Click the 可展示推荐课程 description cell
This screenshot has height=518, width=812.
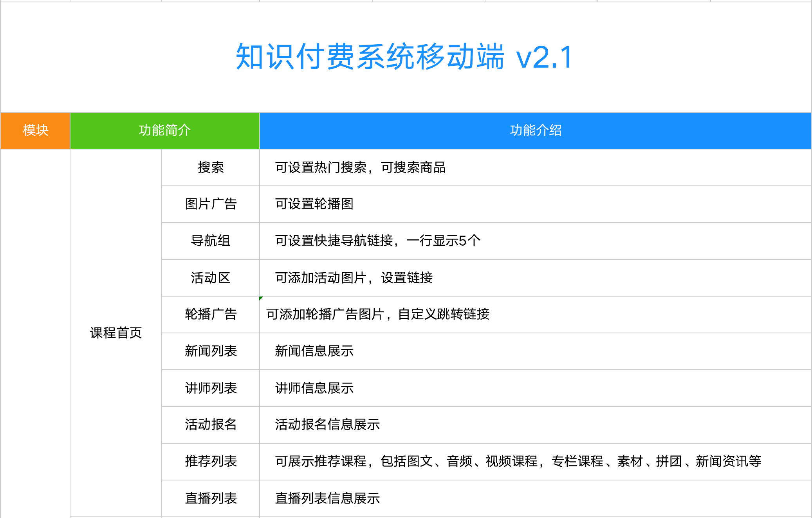coord(518,462)
